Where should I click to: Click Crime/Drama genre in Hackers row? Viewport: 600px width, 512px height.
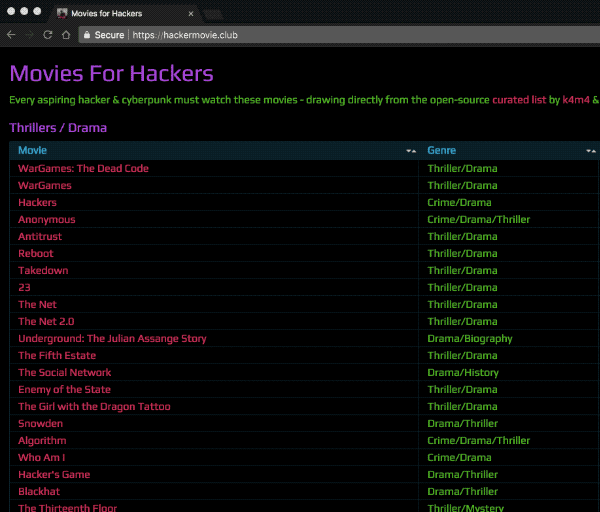[x=459, y=202]
